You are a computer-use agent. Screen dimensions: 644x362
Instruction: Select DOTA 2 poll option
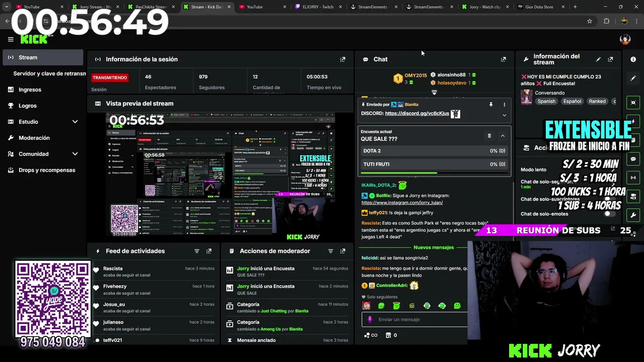(x=434, y=151)
